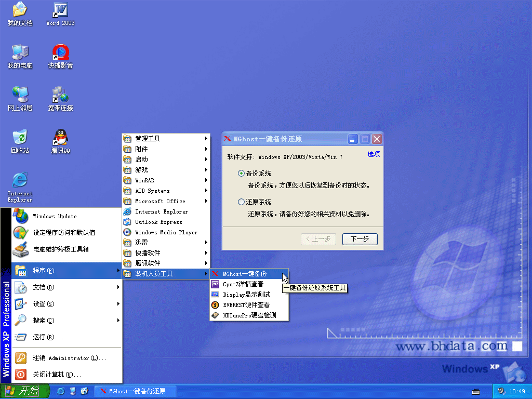Click the Internet Explorer quick launch icon
Image resolution: width=532 pixels, height=399 pixels.
pyautogui.click(x=61, y=391)
